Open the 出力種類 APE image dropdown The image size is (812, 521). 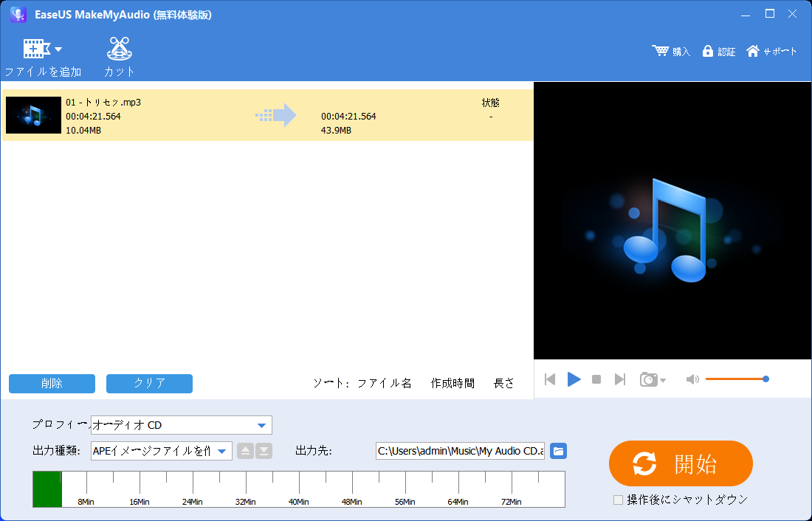pos(162,451)
